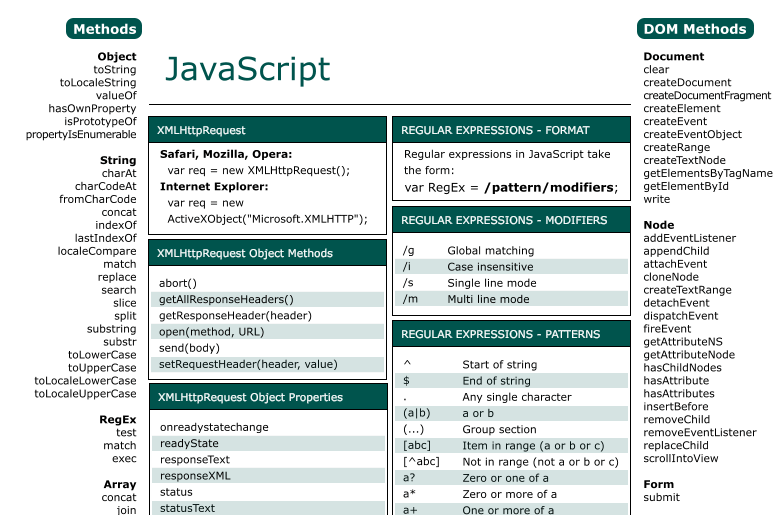Select the /pattern/modifiers code text
This screenshot has height=515, width=780.
551,188
